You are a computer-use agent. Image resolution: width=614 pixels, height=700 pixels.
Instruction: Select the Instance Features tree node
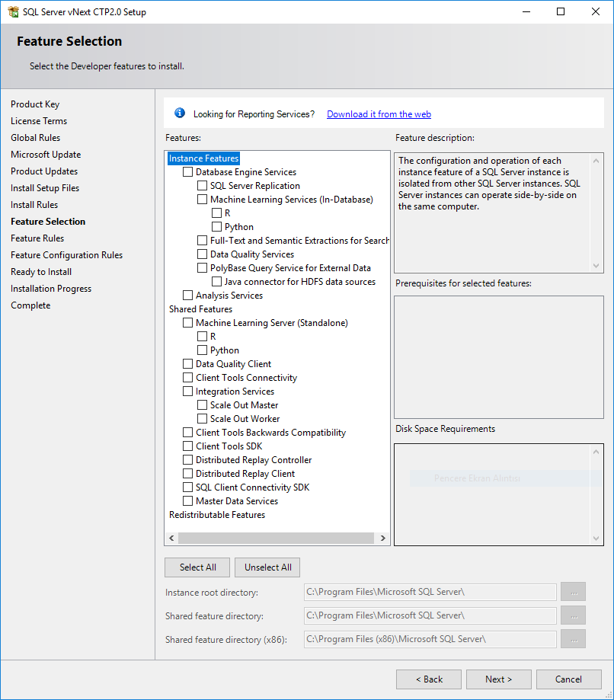point(203,158)
